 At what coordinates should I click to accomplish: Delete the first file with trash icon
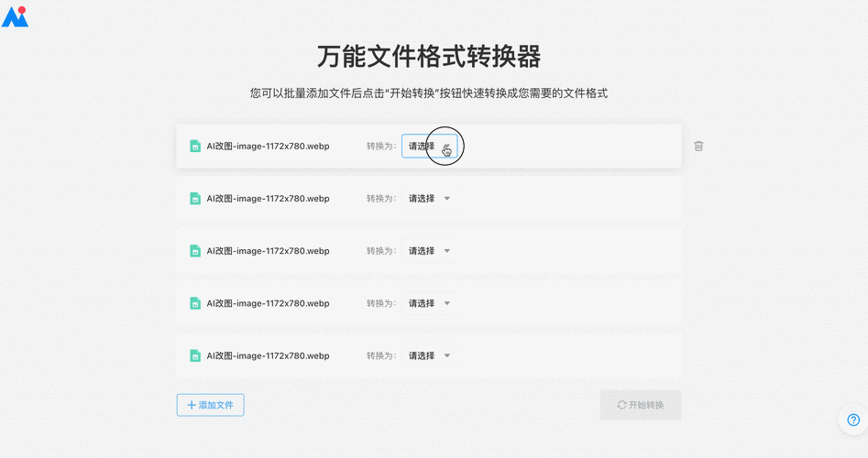click(698, 146)
